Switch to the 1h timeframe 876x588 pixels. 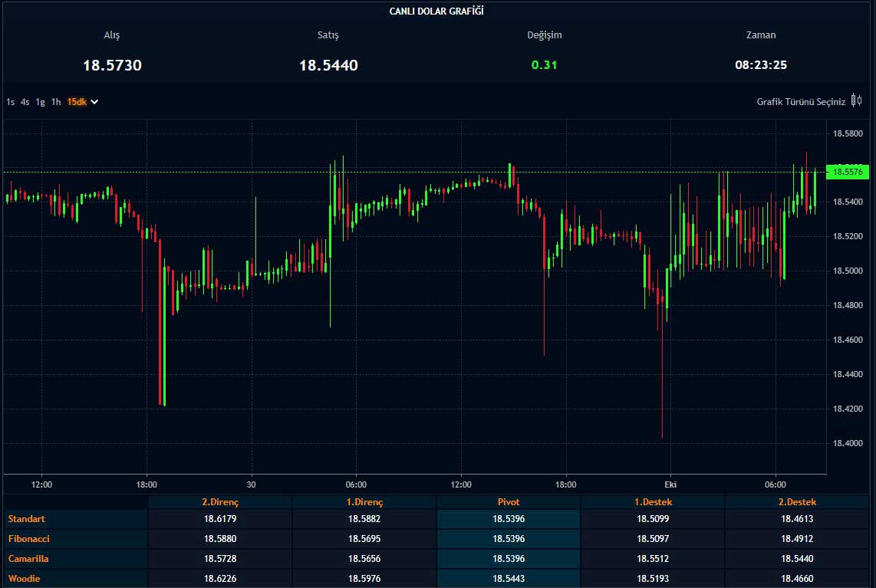coord(56,102)
